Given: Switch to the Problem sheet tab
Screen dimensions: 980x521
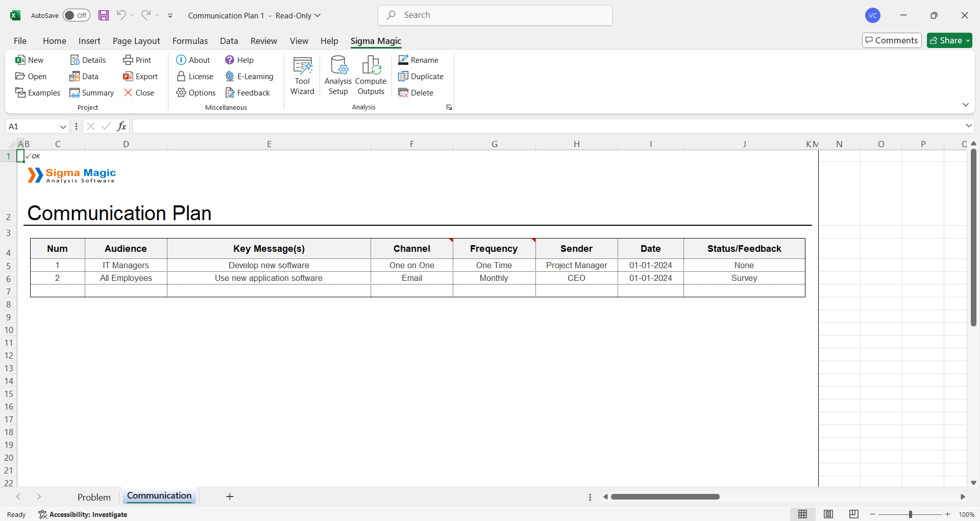Looking at the screenshot, I should click(x=94, y=497).
